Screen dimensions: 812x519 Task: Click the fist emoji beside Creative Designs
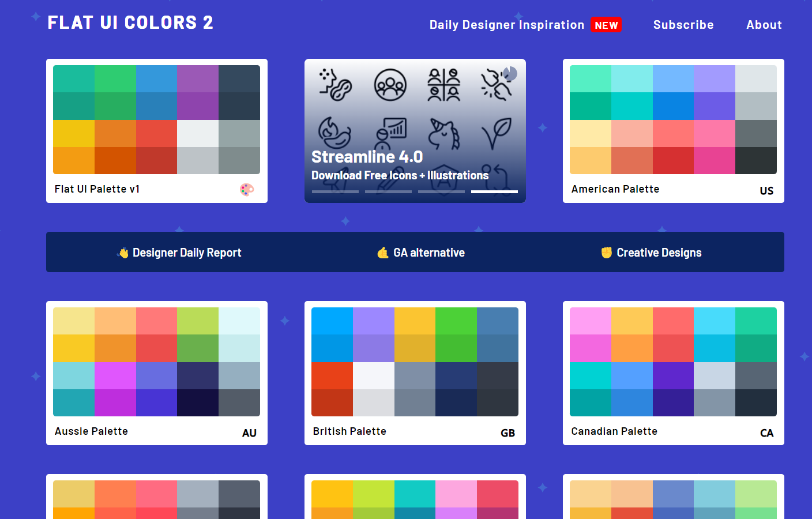point(606,253)
